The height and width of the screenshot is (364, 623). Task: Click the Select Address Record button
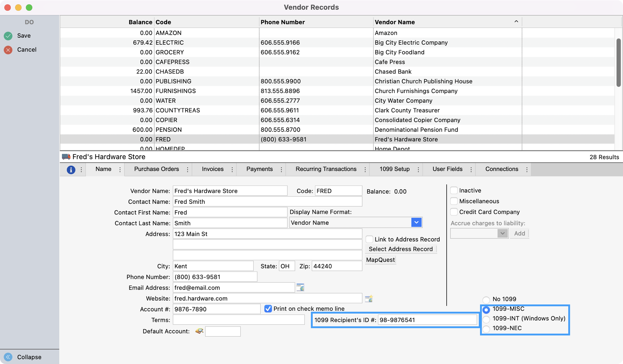click(x=401, y=249)
